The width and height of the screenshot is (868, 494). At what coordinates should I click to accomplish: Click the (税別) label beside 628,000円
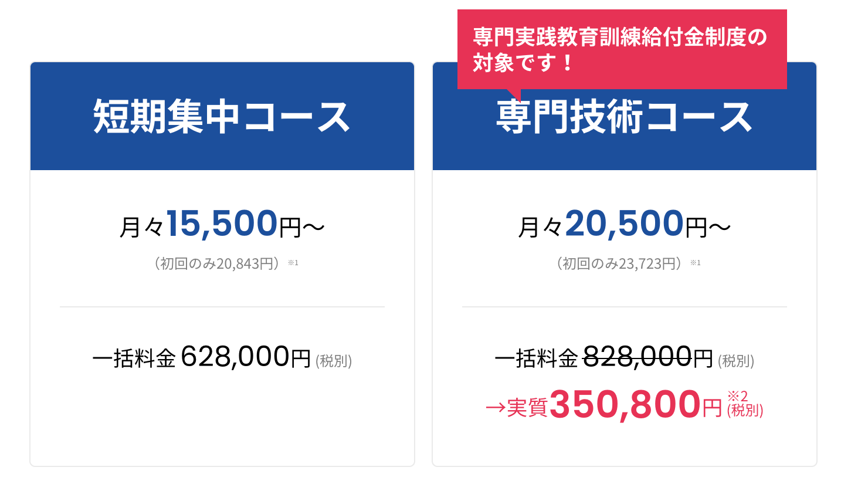click(x=334, y=361)
